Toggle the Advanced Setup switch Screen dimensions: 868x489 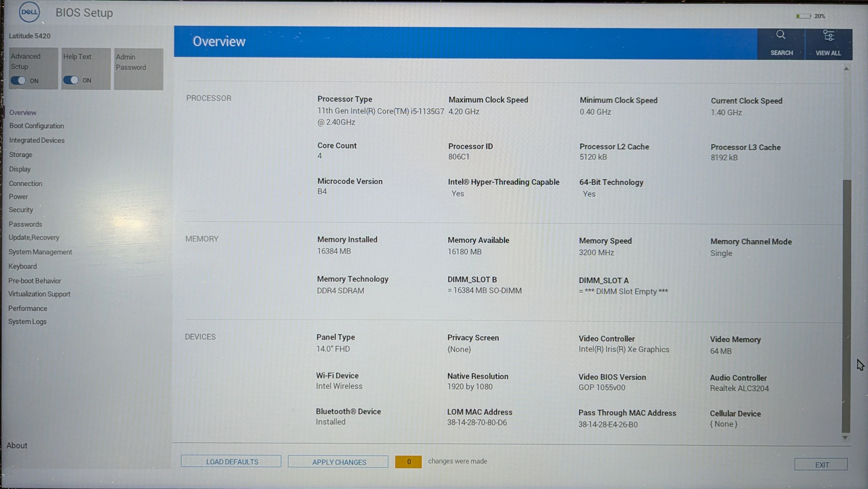pos(18,80)
